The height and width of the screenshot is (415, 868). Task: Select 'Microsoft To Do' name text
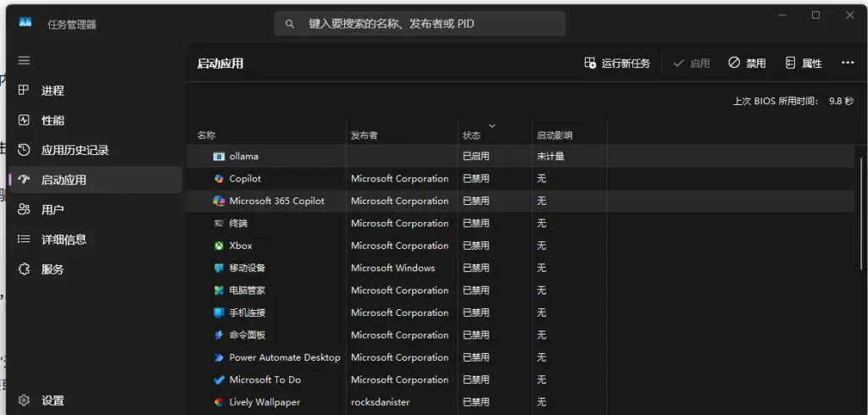click(265, 379)
